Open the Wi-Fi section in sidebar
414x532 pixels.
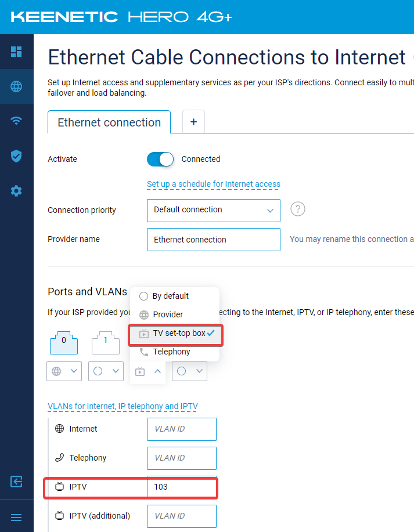tap(16, 120)
